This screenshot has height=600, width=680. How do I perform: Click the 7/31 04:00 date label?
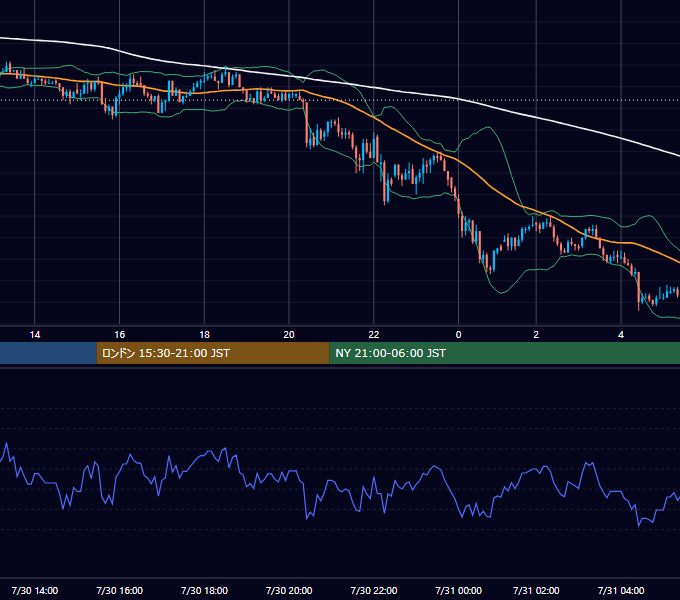pyautogui.click(x=621, y=590)
